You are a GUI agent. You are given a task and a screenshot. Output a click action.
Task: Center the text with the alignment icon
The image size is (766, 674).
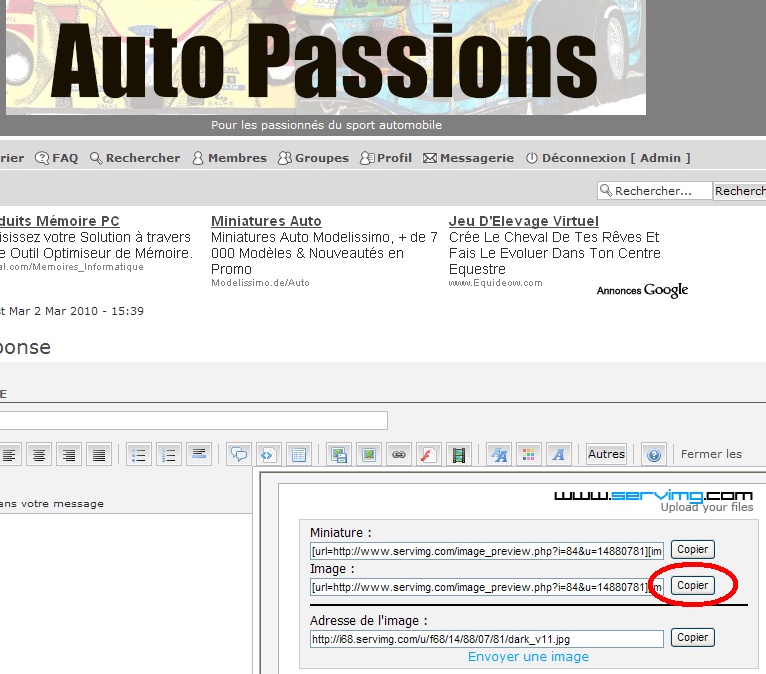pyautogui.click(x=39, y=455)
